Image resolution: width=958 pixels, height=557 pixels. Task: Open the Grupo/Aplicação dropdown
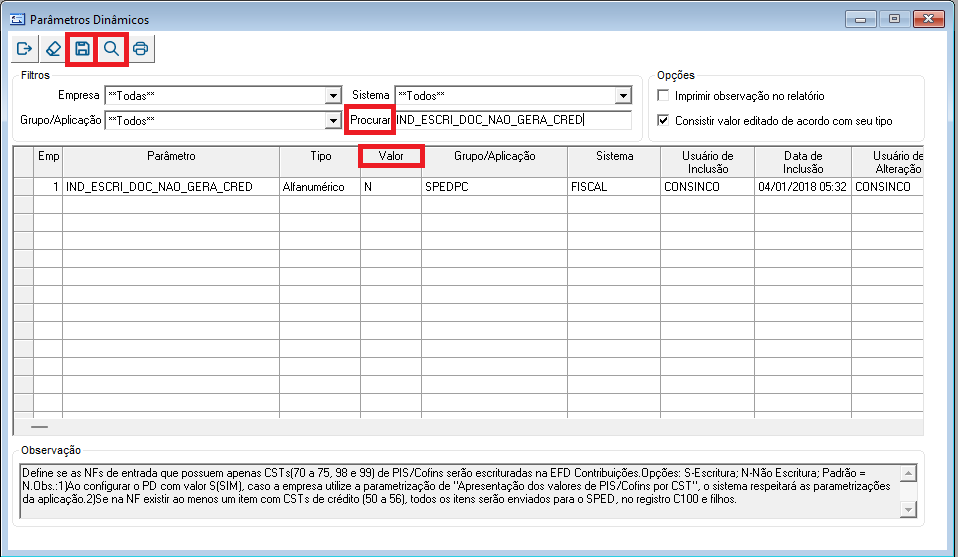point(333,121)
